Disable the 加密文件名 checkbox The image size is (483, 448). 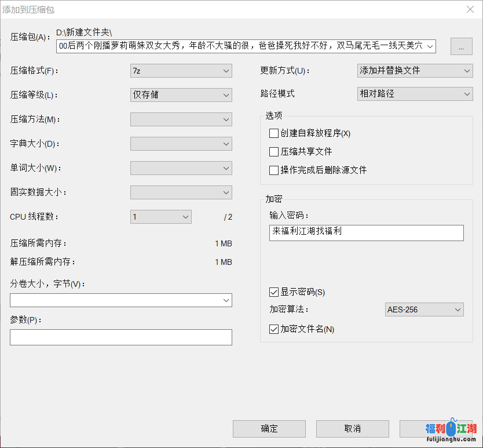click(274, 329)
